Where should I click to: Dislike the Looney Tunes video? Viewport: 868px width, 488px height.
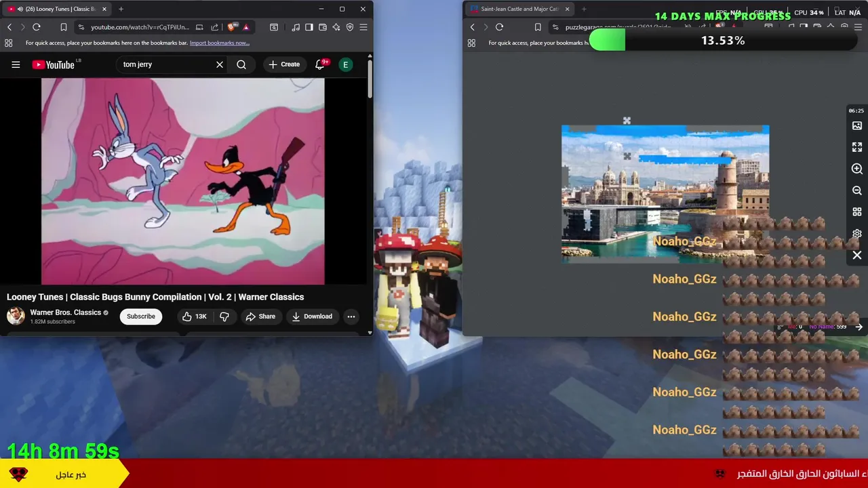[x=224, y=317]
